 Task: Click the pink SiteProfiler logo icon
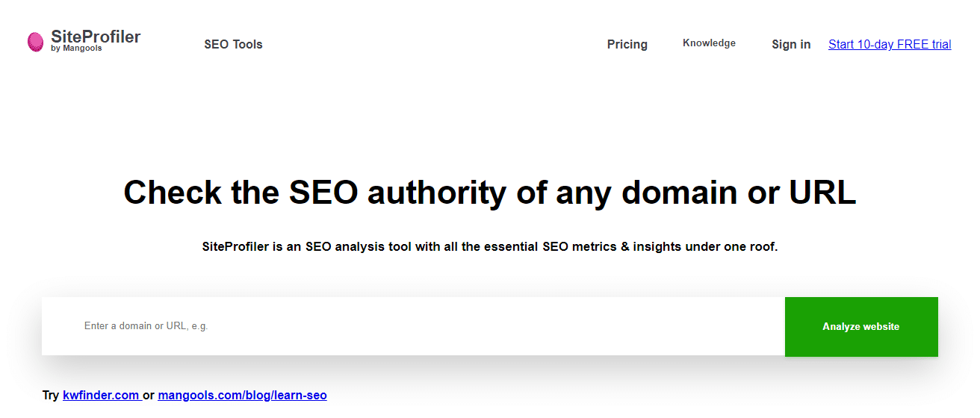[35, 42]
